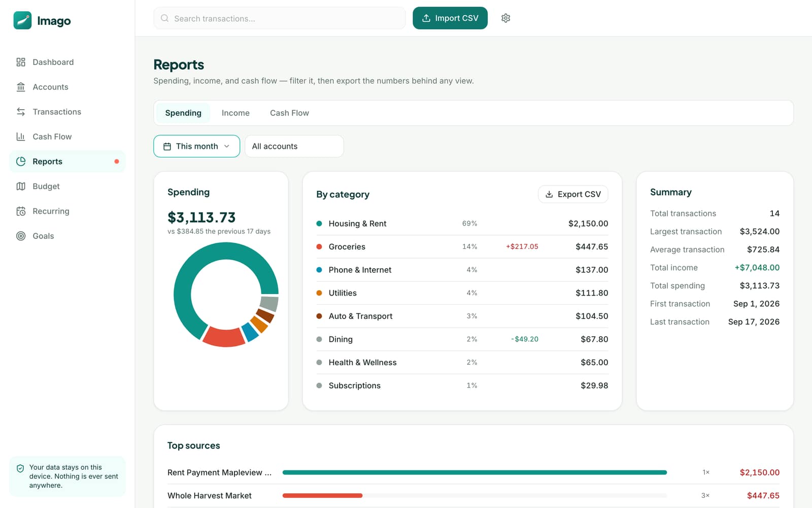Select the Health & Wellness category row
The image size is (812, 508).
[462, 362]
